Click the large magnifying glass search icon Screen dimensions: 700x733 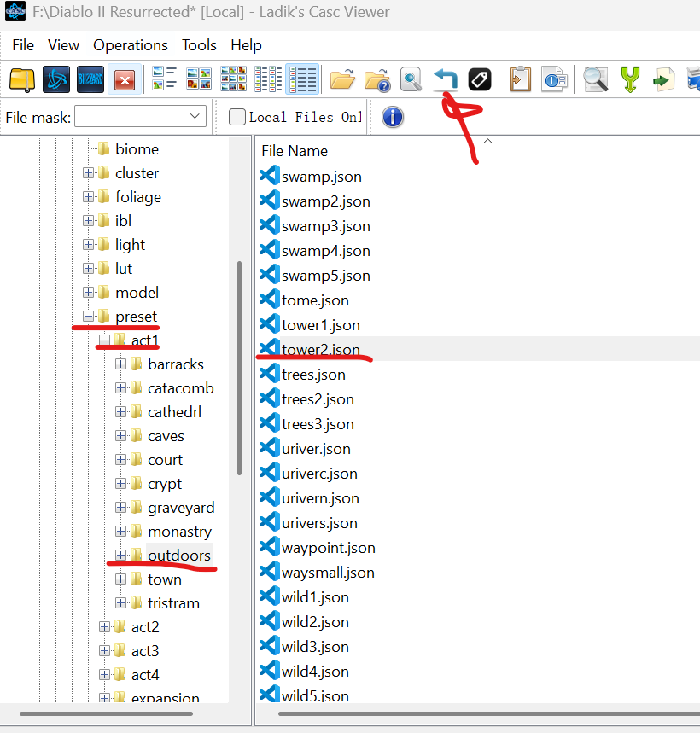pos(595,79)
